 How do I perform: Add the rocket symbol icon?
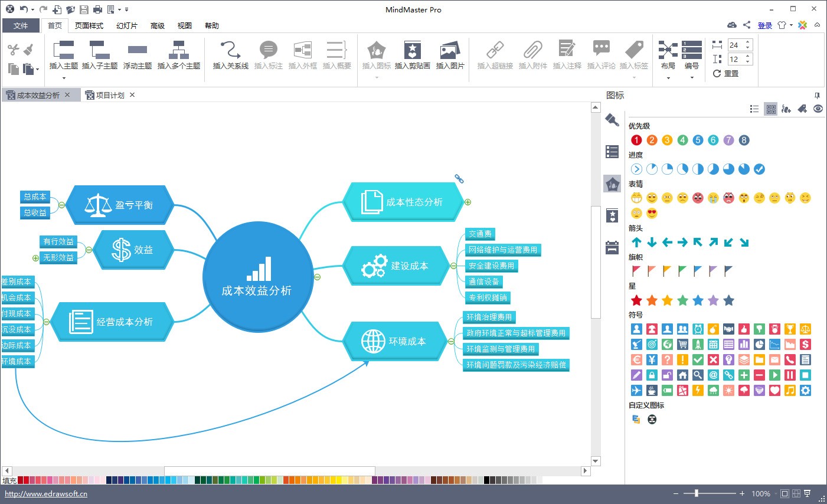tap(698, 344)
